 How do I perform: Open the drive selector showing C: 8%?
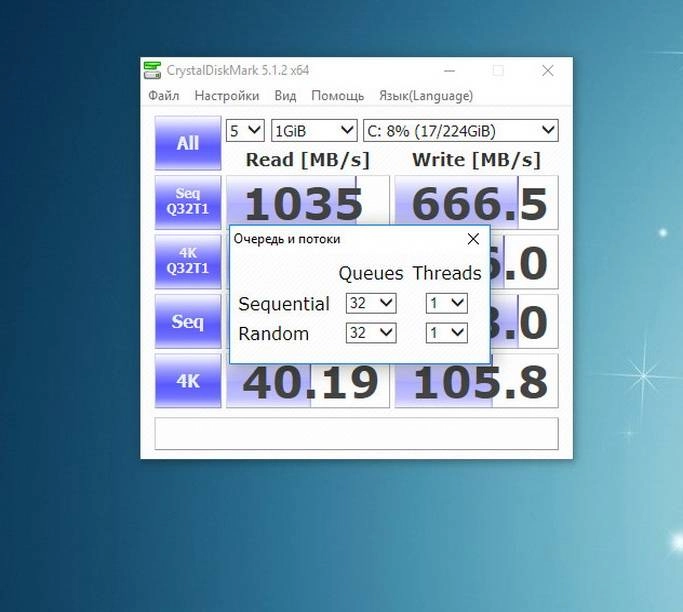tap(461, 130)
